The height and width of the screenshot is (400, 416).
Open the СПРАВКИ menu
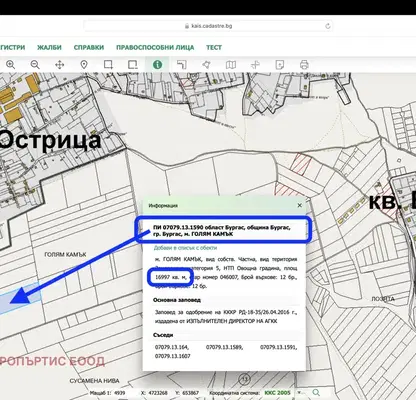coord(89,47)
